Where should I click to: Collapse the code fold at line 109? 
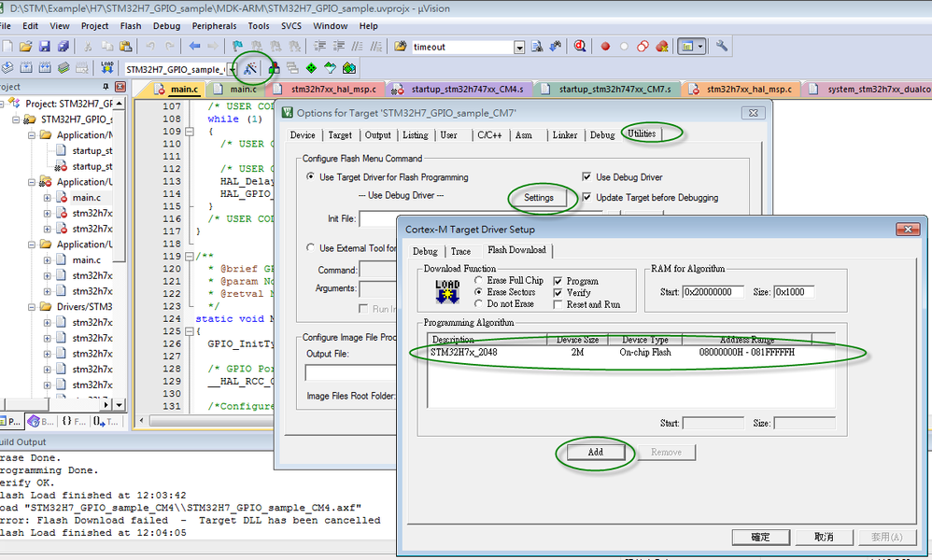[189, 132]
